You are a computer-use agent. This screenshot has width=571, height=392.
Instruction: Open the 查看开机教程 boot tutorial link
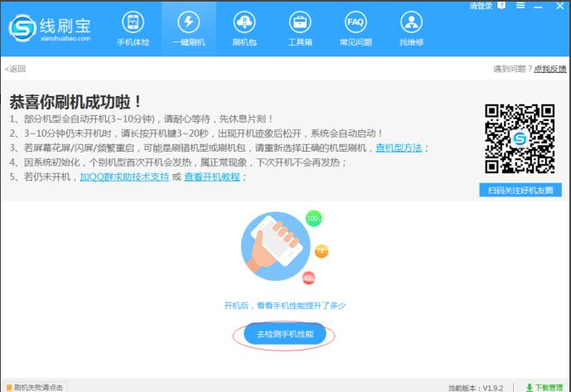point(211,177)
